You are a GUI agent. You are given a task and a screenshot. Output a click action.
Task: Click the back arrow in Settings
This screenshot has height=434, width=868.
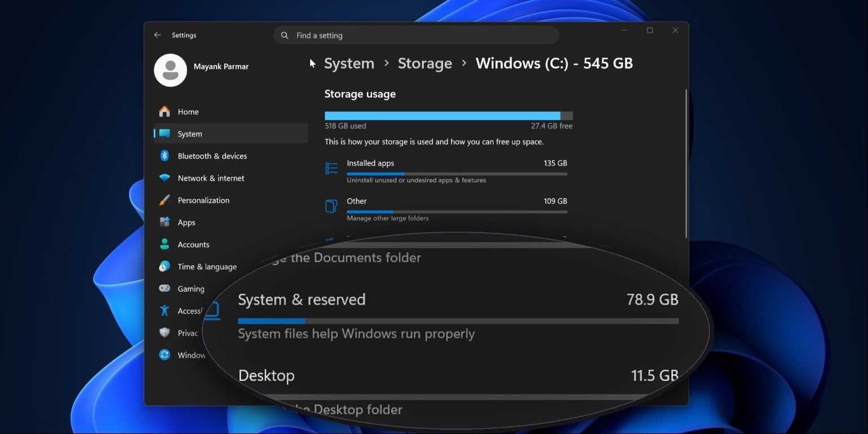(x=158, y=35)
